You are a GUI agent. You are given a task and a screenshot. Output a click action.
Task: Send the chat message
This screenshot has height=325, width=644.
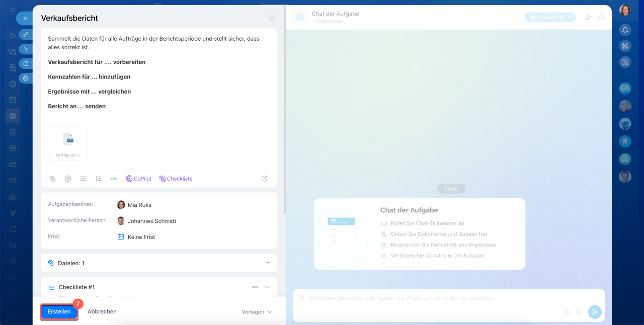[595, 312]
